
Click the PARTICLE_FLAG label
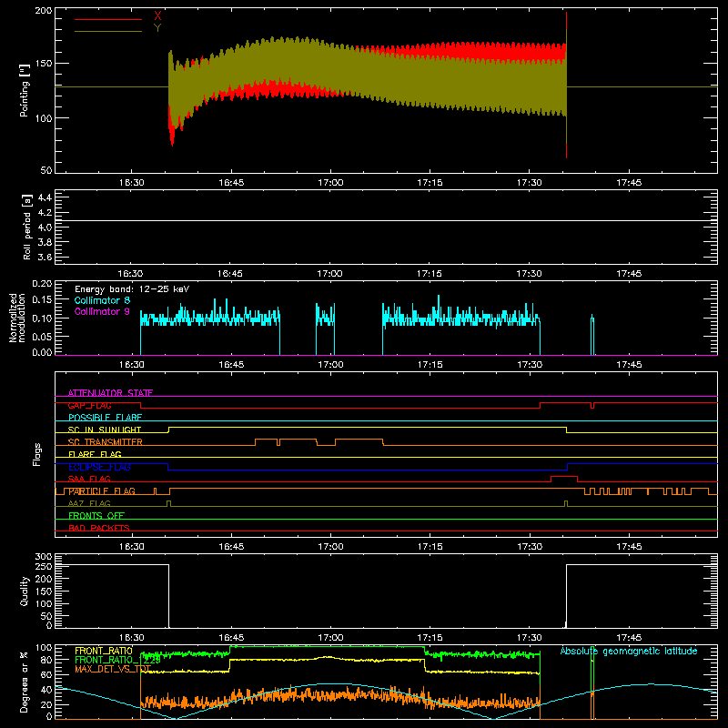click(102, 490)
